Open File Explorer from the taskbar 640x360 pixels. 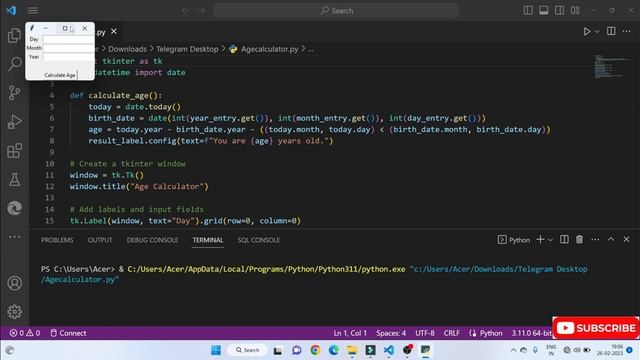pyautogui.click(x=352, y=350)
